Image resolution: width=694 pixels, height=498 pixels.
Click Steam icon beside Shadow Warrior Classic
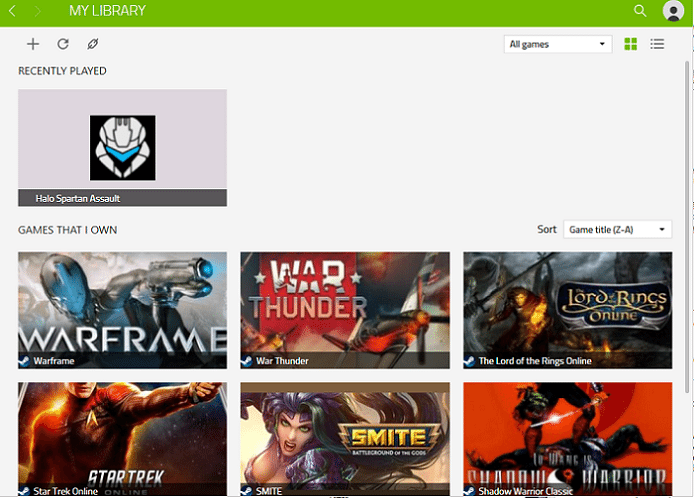coord(469,491)
